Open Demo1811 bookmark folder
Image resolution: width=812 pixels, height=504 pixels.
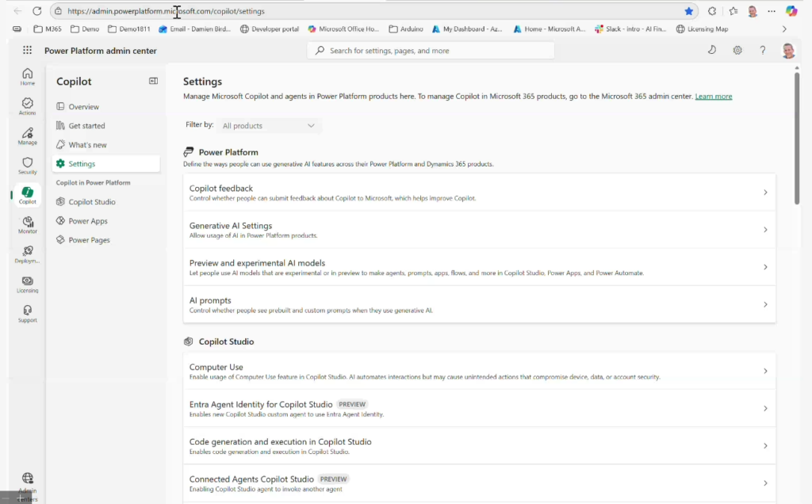129,29
